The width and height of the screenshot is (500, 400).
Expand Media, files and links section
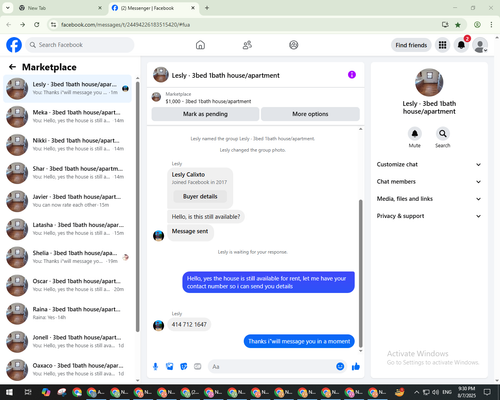(429, 199)
